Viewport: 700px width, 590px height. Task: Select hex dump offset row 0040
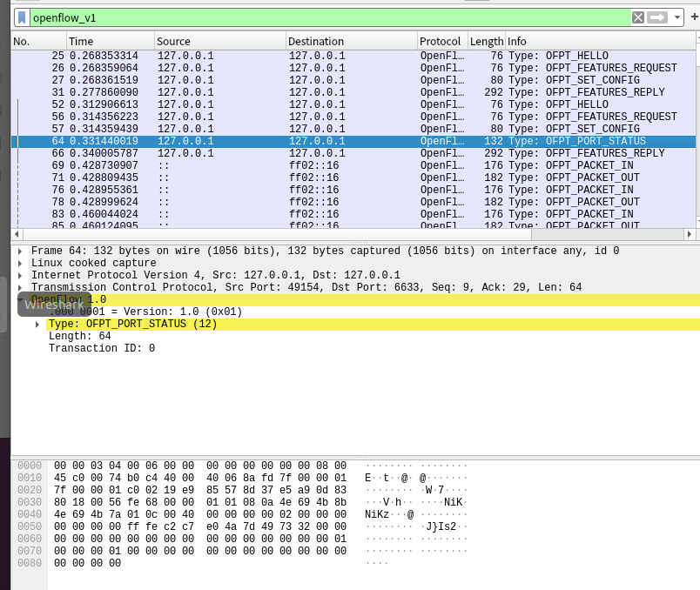tap(30, 514)
